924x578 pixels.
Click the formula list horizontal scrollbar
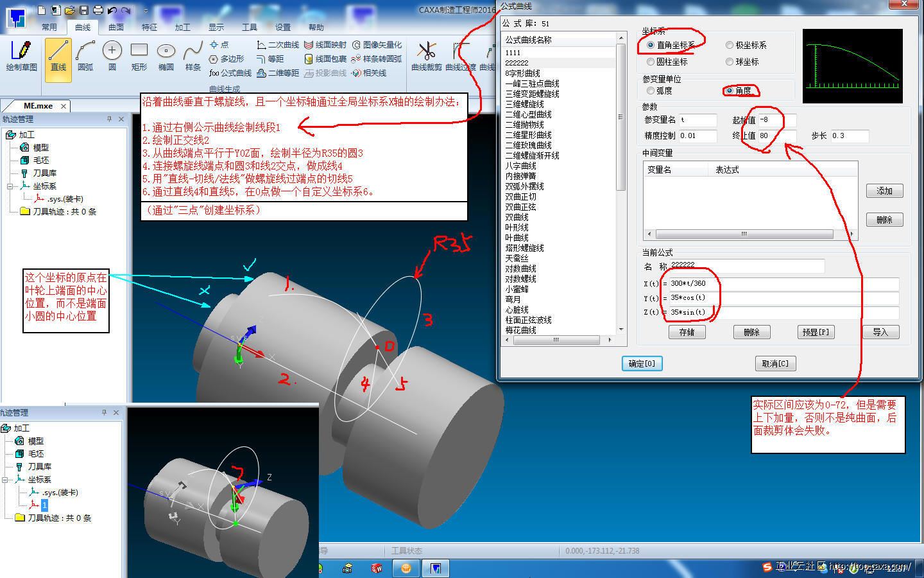(556, 340)
